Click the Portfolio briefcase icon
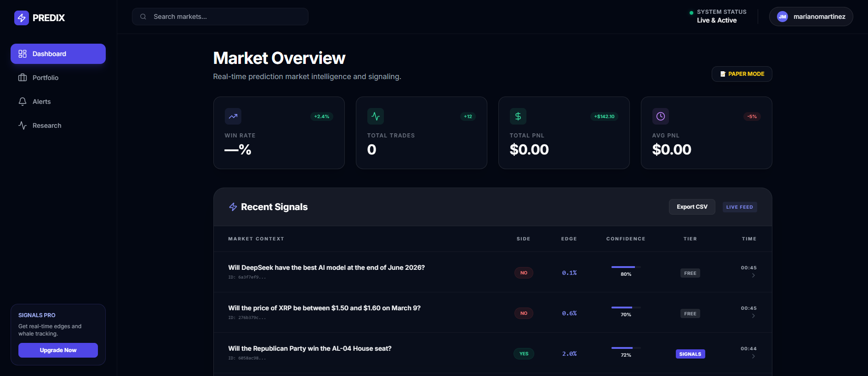This screenshot has width=868, height=376. tap(23, 78)
